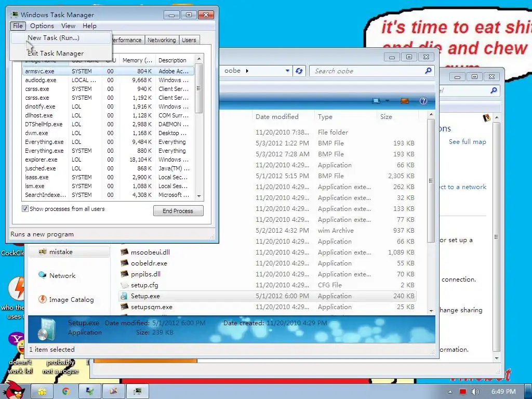
Task: Select the dllhost.exe process
Action: [x=108, y=115]
